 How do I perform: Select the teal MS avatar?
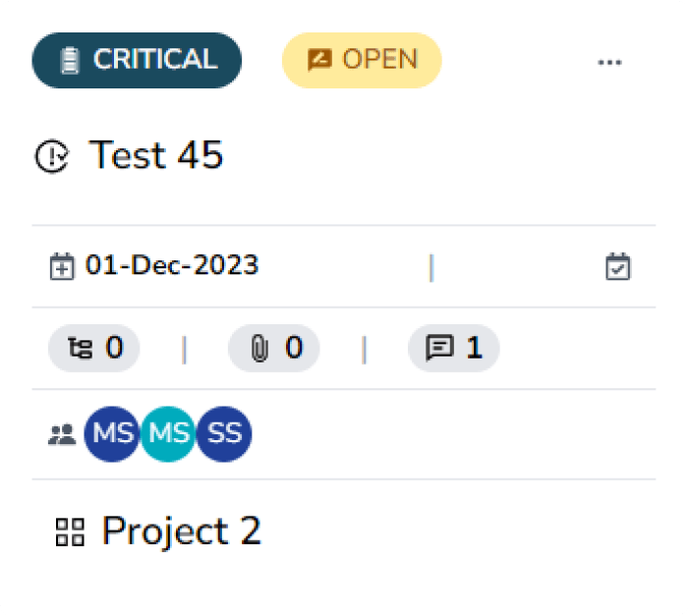pyautogui.click(x=168, y=433)
